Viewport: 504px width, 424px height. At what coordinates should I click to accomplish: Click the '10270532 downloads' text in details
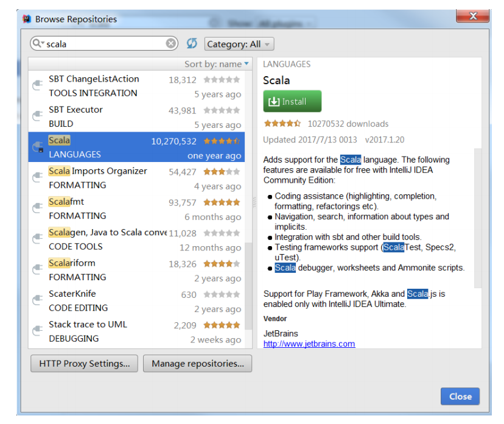[x=348, y=124]
